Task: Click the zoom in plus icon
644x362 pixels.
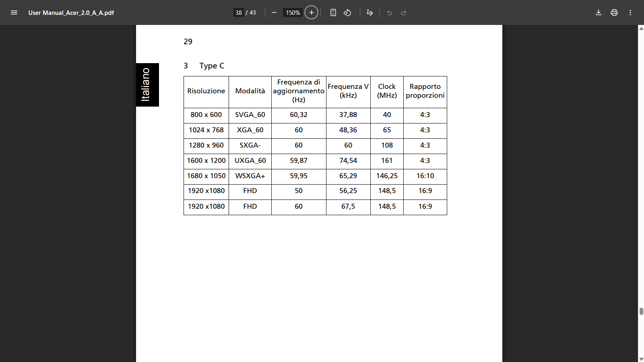Action: tap(312, 12)
